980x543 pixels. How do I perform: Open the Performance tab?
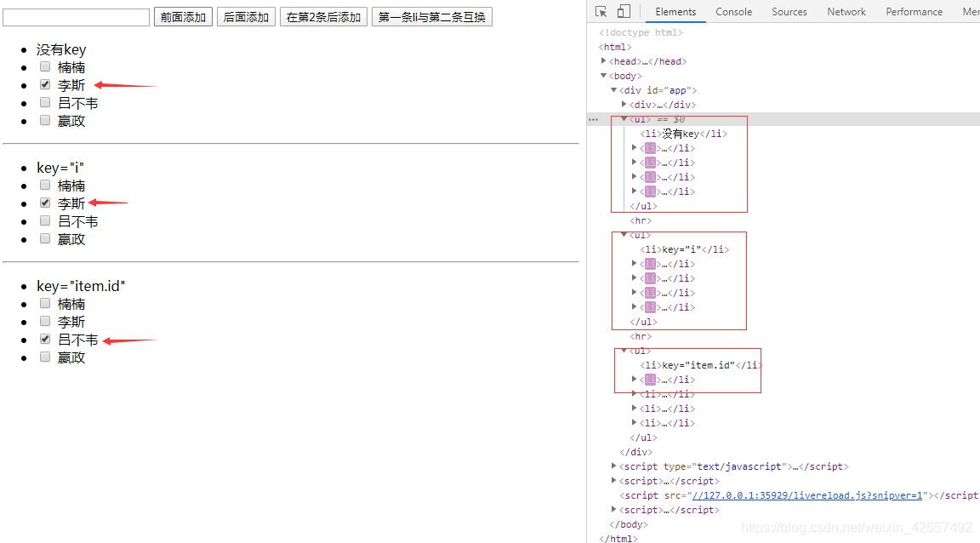914,12
